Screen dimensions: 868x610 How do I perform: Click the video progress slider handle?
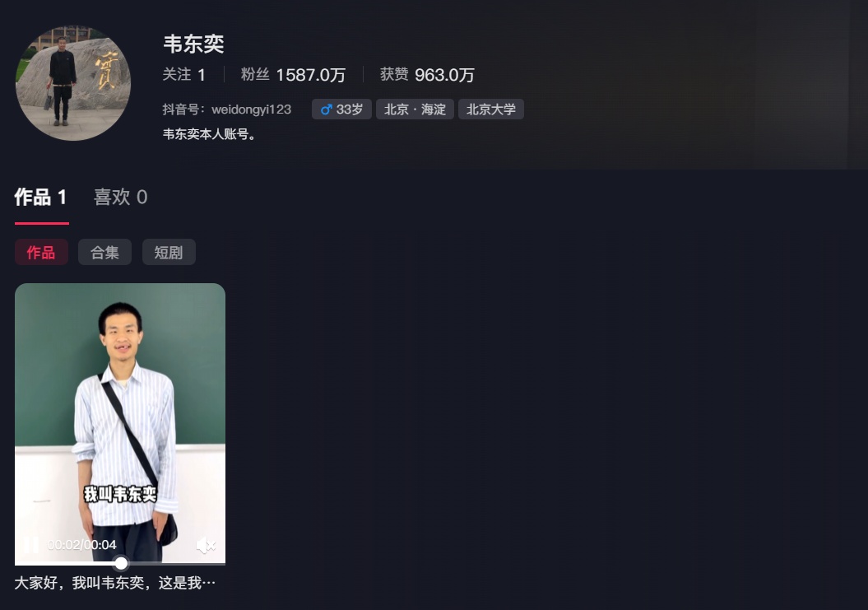121,564
